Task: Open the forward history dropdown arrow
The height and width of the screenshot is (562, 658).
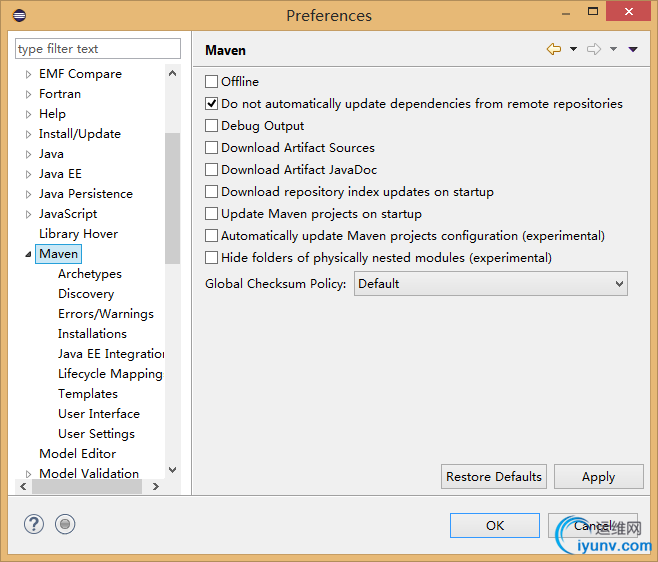Action: pyautogui.click(x=613, y=49)
